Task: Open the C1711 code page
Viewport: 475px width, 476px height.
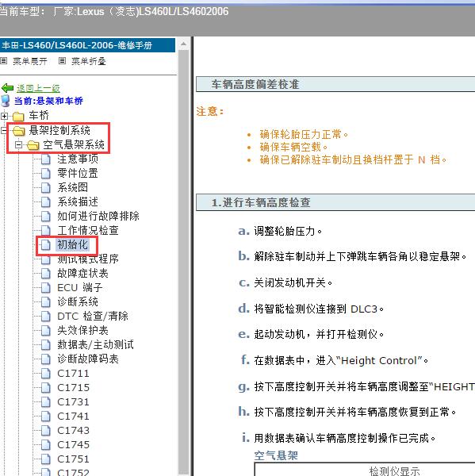Action: tap(74, 374)
